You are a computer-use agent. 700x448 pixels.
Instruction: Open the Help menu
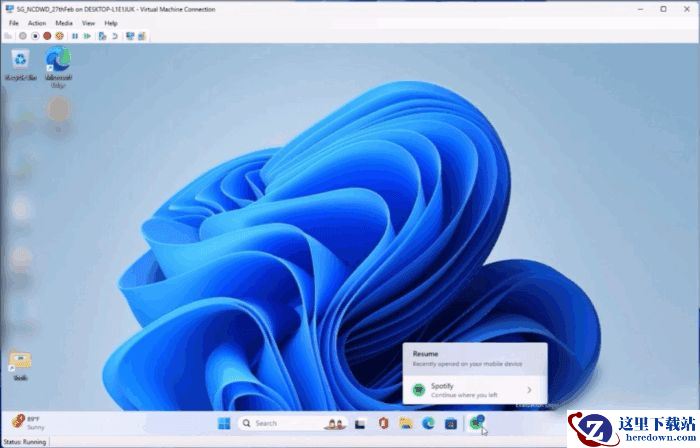(111, 22)
